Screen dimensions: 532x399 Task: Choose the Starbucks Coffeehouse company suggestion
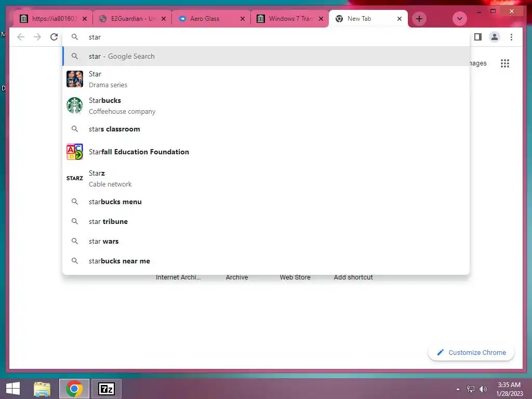(x=267, y=105)
